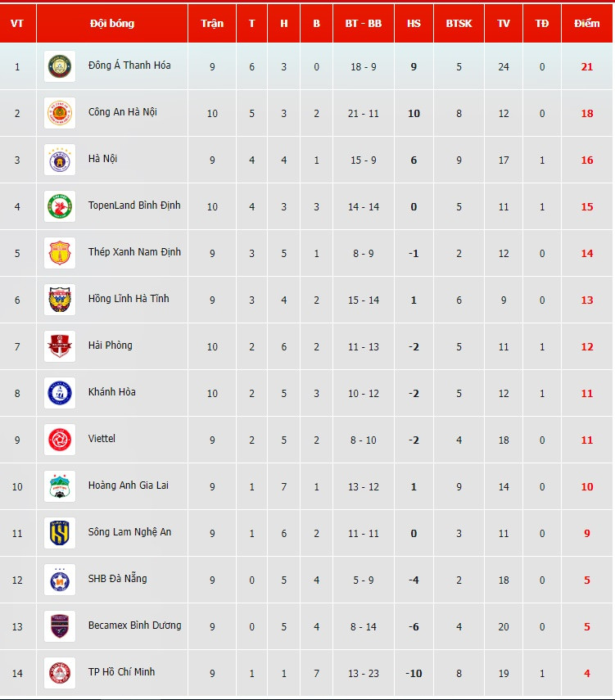The width and height of the screenshot is (615, 700).
Task: Click the Đông Á Thanh Hóa club logo
Action: pyautogui.click(x=60, y=66)
